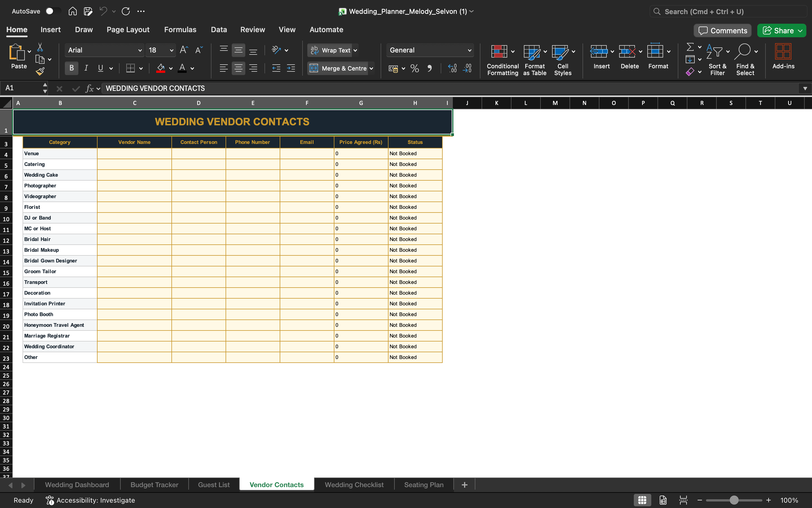Image resolution: width=812 pixels, height=508 pixels.
Task: Switch to Page Layout view in status bar
Action: [663, 500]
